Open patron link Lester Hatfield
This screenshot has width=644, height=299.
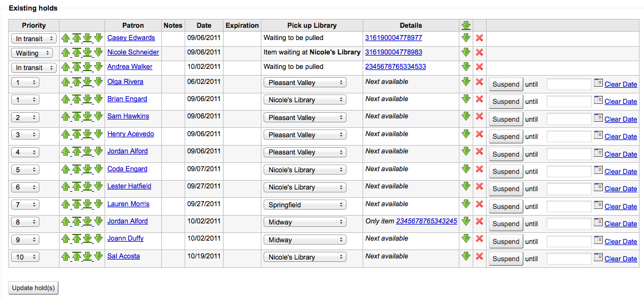point(130,186)
